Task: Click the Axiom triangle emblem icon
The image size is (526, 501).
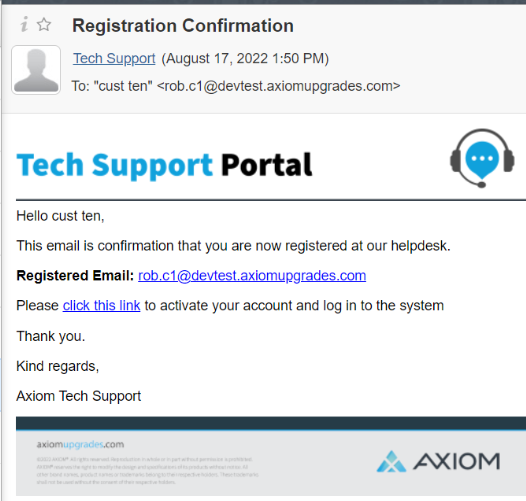Action: coord(391,461)
